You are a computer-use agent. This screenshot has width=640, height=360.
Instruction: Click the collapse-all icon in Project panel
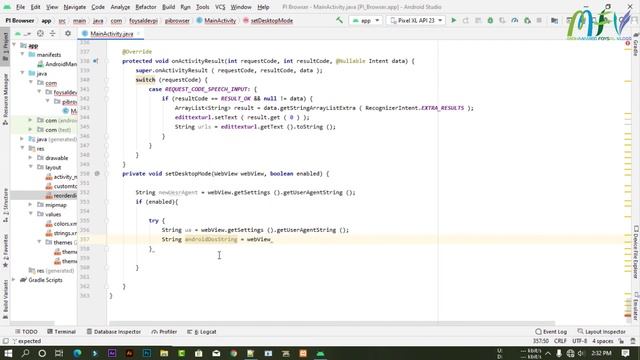(x=53, y=33)
